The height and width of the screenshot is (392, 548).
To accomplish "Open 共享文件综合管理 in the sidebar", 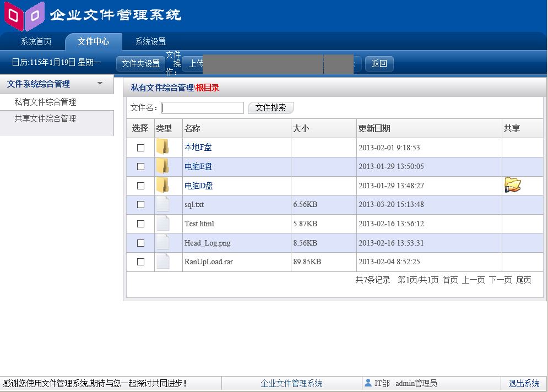I will (x=45, y=119).
